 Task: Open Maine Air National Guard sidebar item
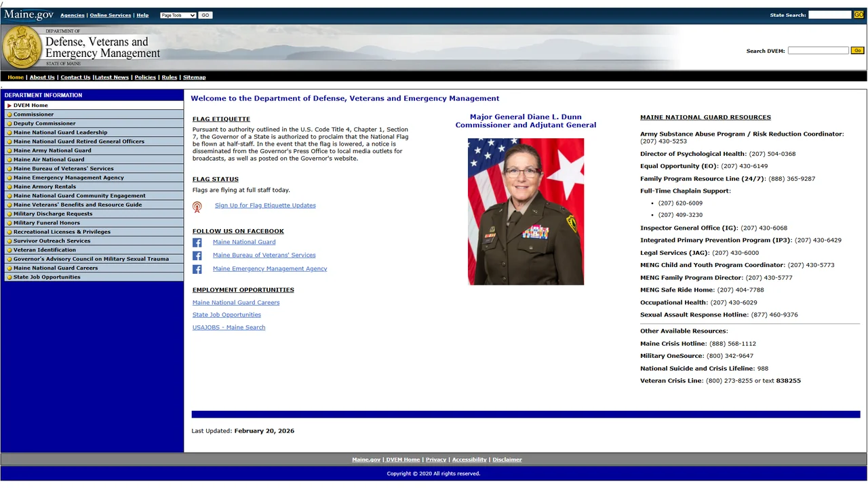pyautogui.click(x=93, y=160)
